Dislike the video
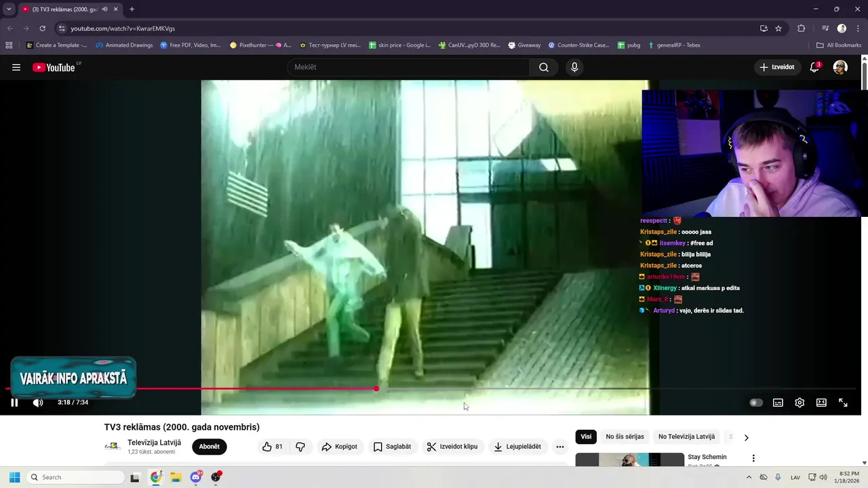Image resolution: width=868 pixels, height=488 pixels. [x=300, y=447]
